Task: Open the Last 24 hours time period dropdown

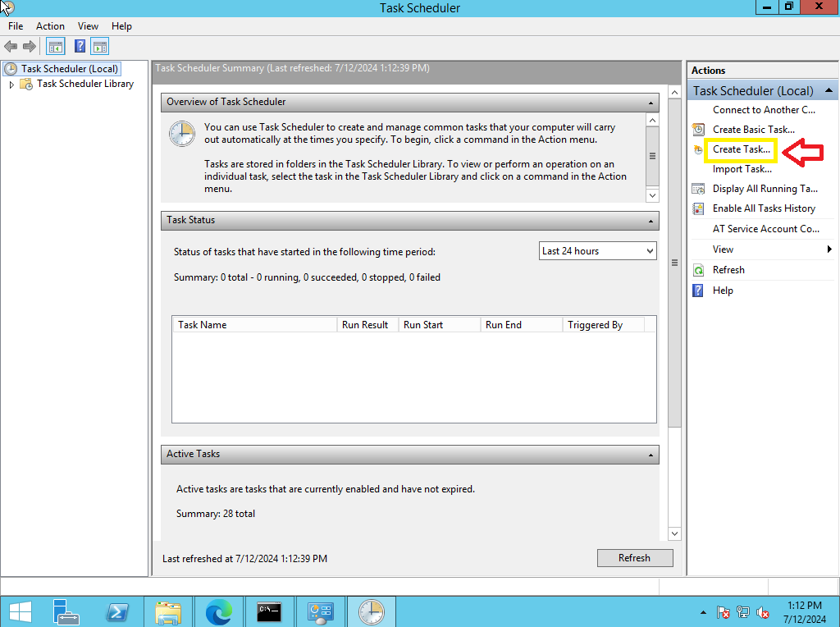Action: point(598,251)
